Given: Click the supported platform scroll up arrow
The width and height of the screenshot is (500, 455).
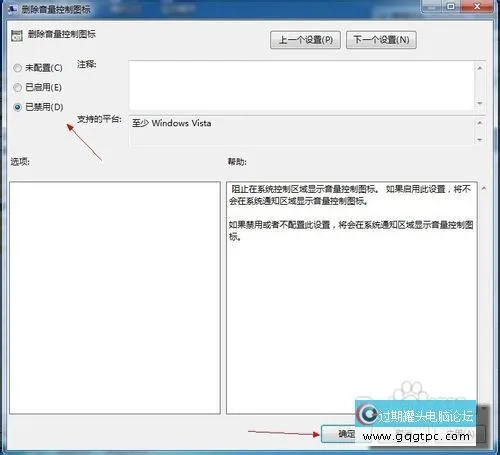Looking at the screenshot, I should point(480,123).
